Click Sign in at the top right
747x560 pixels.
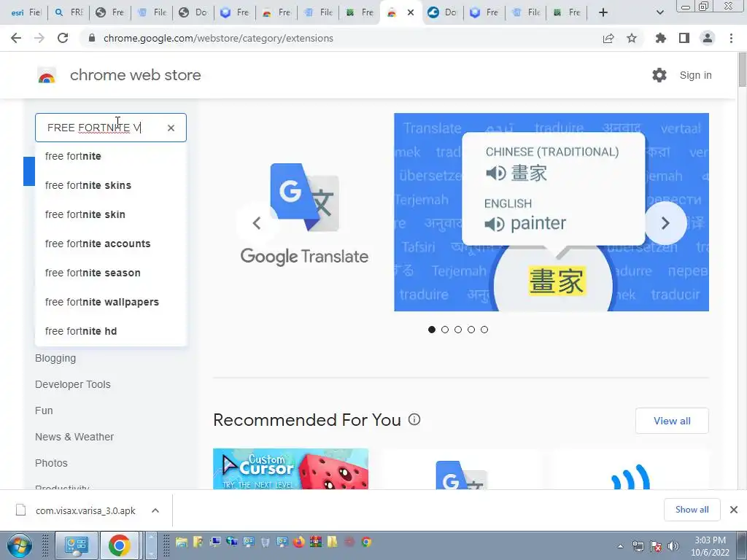pos(695,75)
